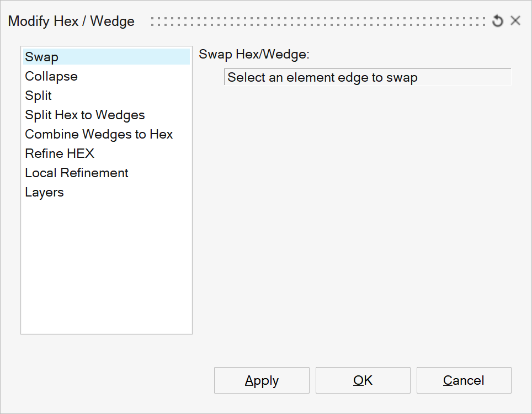This screenshot has width=532, height=414.
Task: Click empty dialog area left of Apply
Action: pyautogui.click(x=110, y=380)
